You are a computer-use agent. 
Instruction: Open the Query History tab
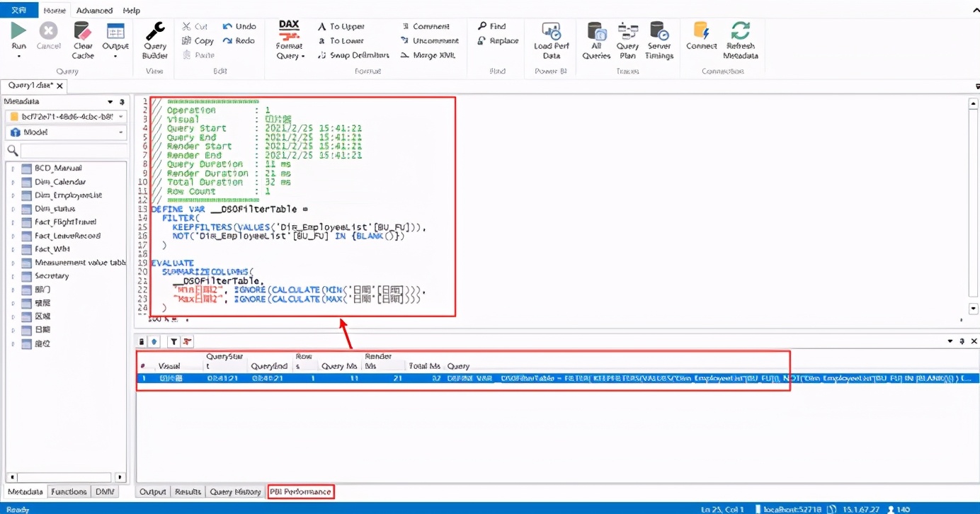[236, 491]
